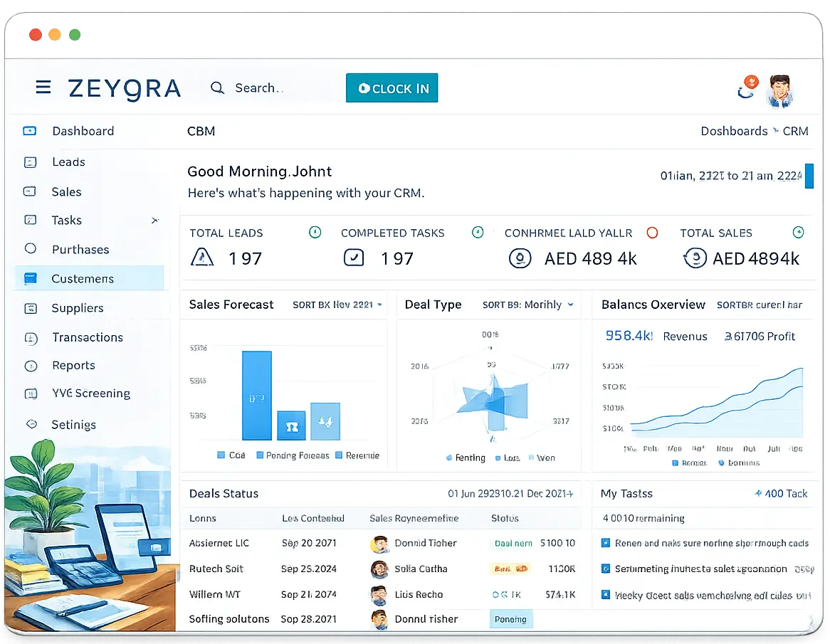Click the info icon beside Total Leads
830x644 pixels.
315,232
